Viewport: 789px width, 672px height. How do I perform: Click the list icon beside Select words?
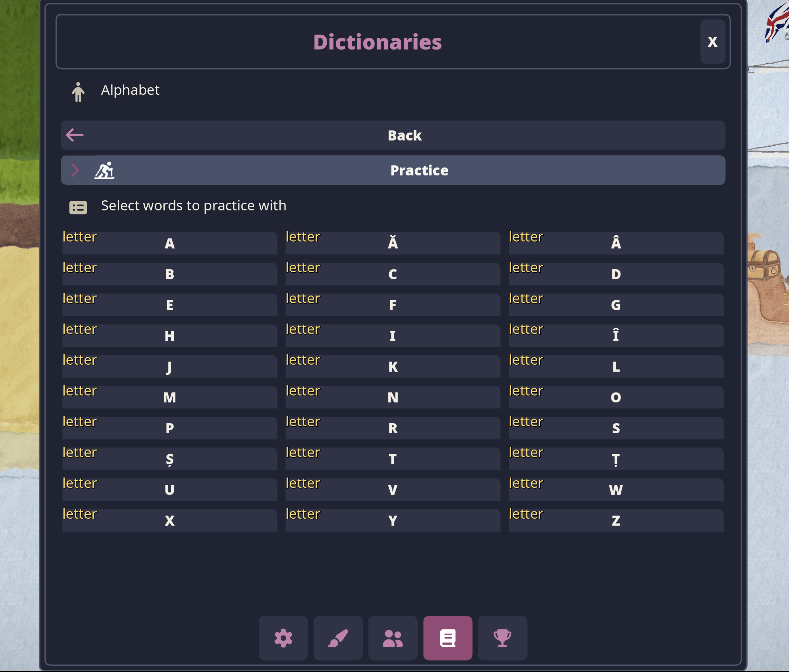click(x=78, y=208)
